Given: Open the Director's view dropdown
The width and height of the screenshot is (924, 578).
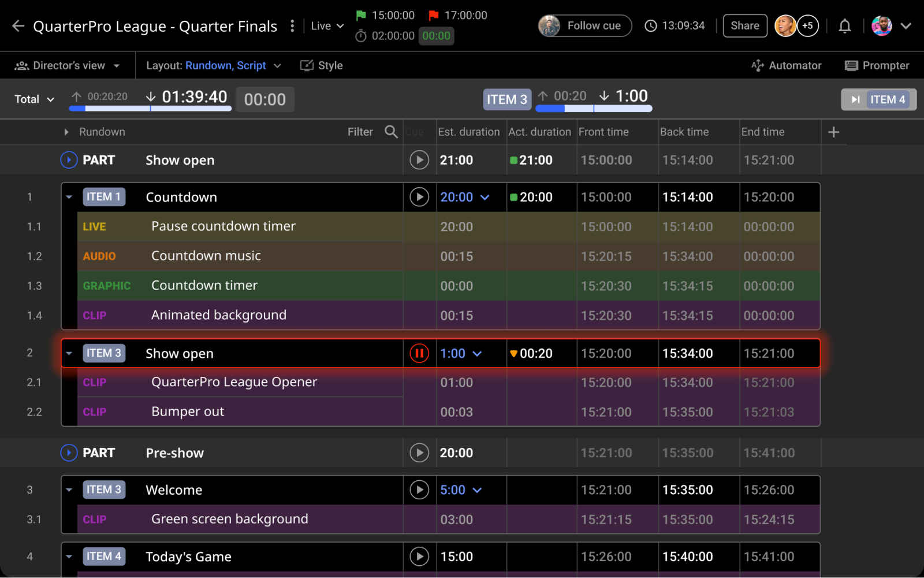Looking at the screenshot, I should [68, 65].
